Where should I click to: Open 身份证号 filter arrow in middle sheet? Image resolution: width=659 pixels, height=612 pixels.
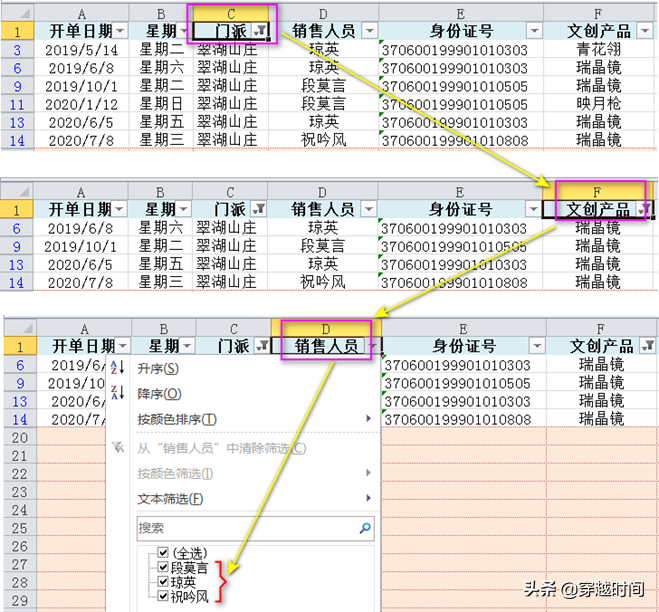click(x=533, y=209)
